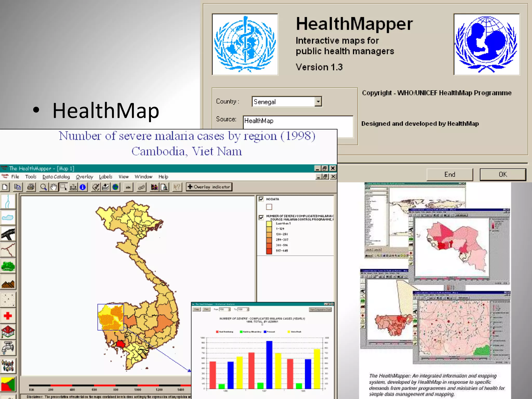
Task: Click the globe icon in toolbar
Action: point(115,187)
